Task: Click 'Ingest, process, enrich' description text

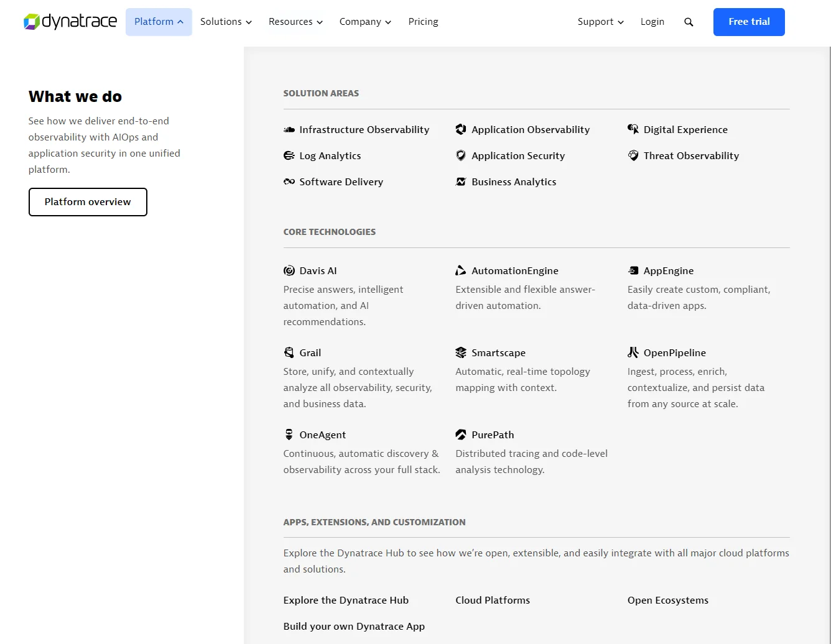Action: [696, 387]
